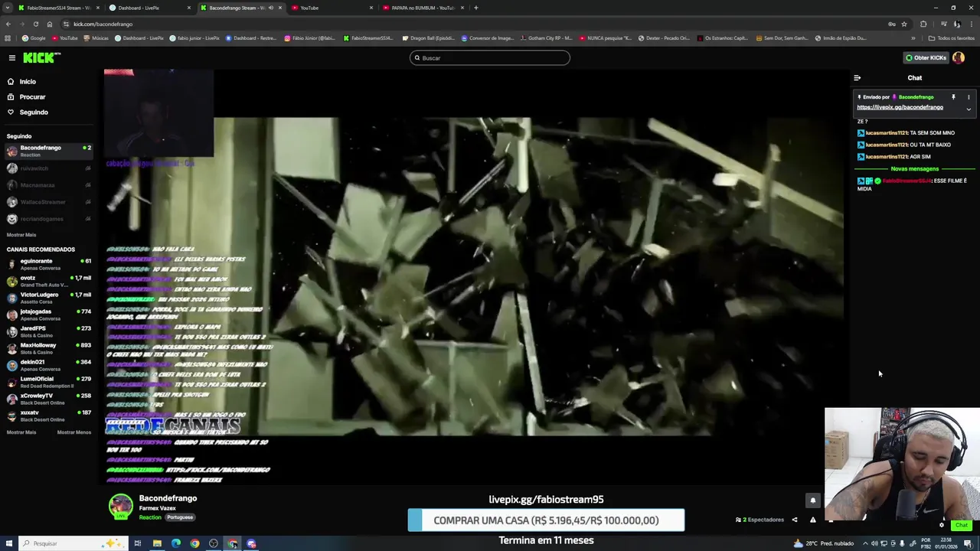Viewport: 980px width, 551px height.
Task: Open user avatar profile menu
Action: coord(959,57)
